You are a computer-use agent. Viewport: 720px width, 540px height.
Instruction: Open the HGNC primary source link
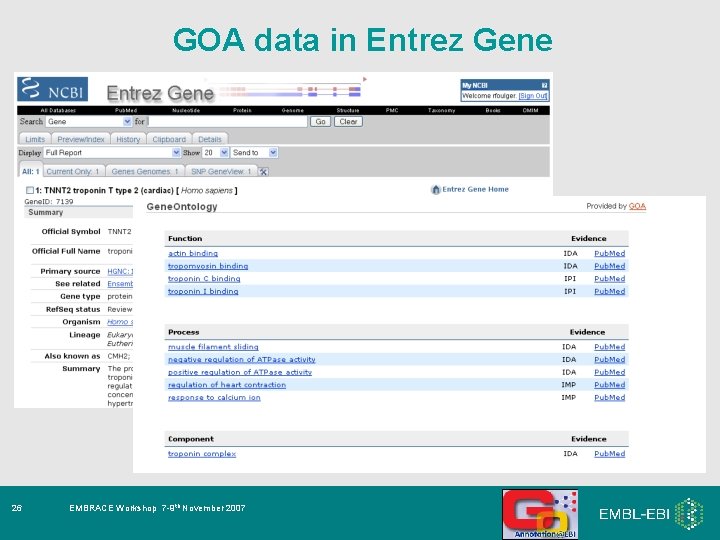click(x=120, y=271)
